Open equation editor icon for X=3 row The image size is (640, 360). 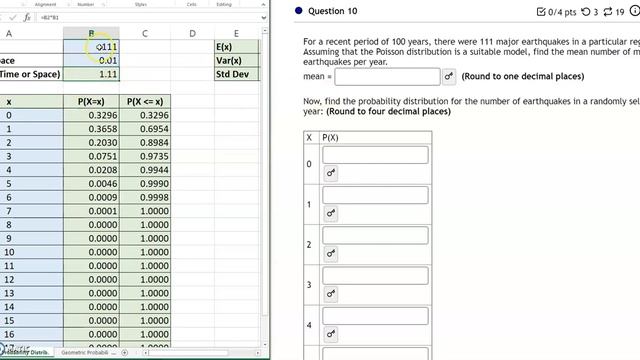[x=331, y=293]
